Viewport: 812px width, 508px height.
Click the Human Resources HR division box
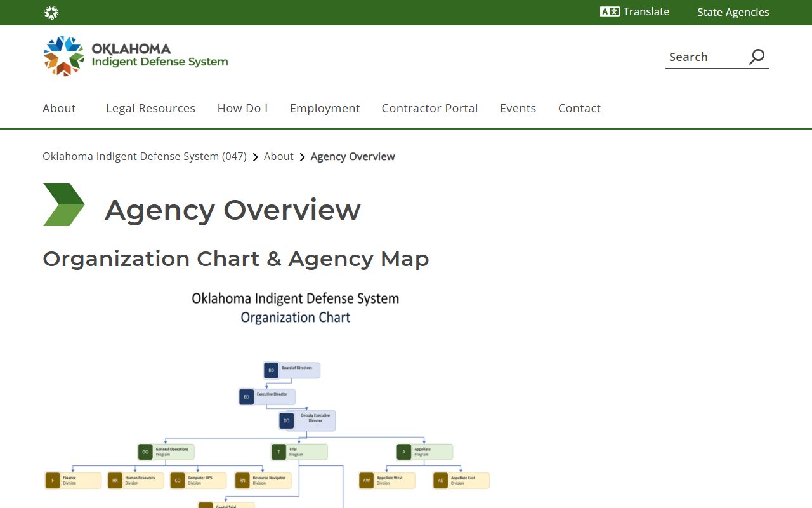(x=136, y=481)
